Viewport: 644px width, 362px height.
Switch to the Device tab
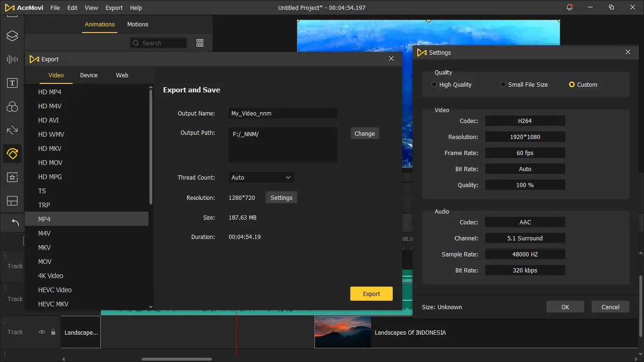89,75
